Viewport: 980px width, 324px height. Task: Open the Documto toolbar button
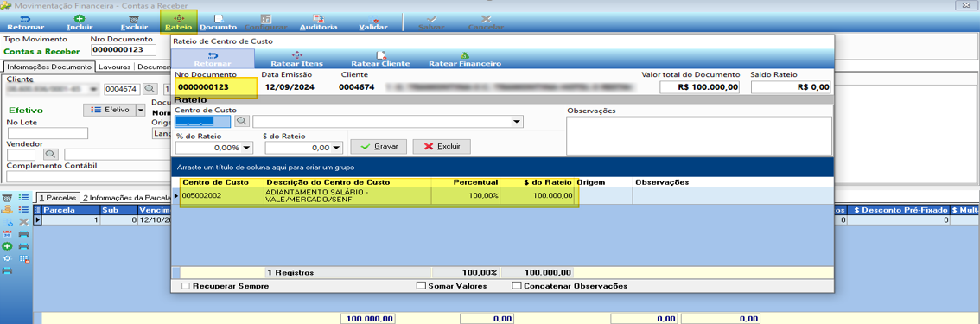click(218, 23)
